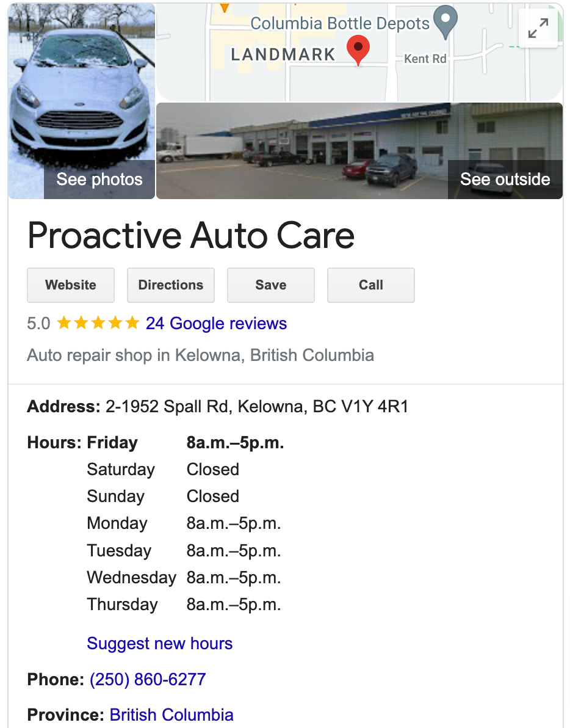Viewport: 570px width, 728px height.
Task: Click the red location pin on map
Action: [358, 50]
